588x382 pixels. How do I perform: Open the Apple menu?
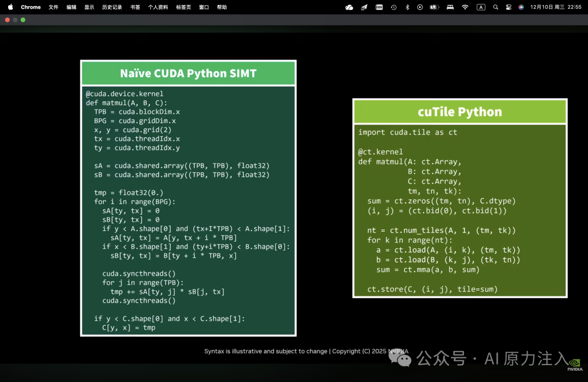[10, 7]
